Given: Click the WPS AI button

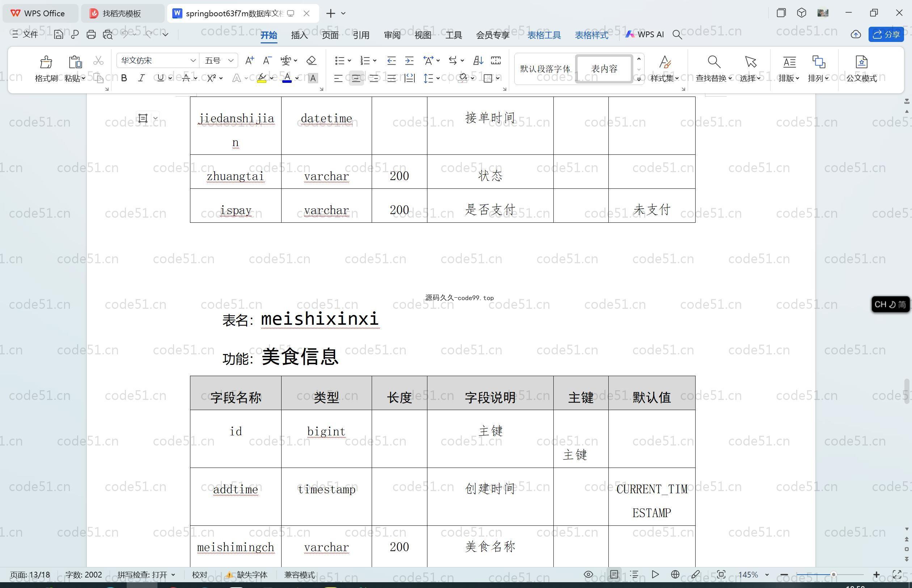Looking at the screenshot, I should (x=645, y=34).
